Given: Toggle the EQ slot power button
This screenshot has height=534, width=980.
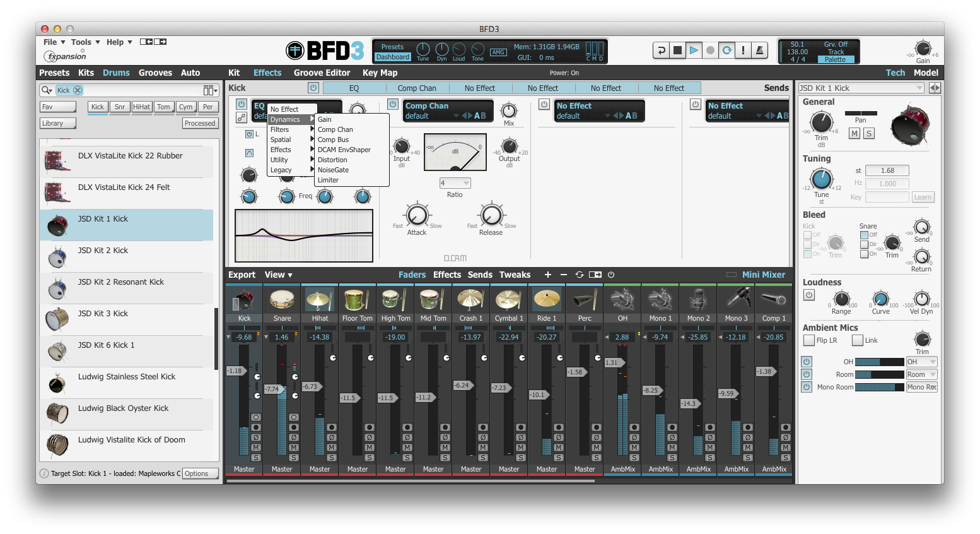Looking at the screenshot, I should 242,104.
